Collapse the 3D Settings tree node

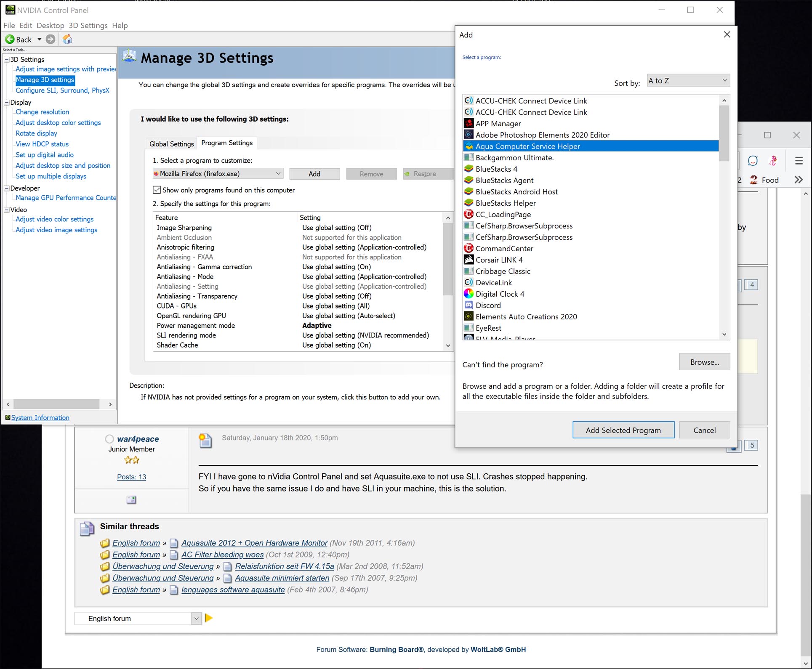(x=7, y=59)
